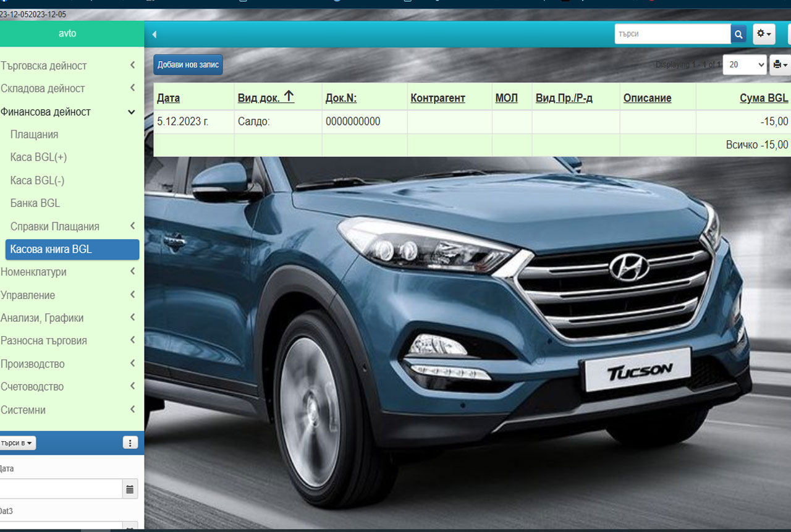Select the Салдо: cell

(278, 122)
